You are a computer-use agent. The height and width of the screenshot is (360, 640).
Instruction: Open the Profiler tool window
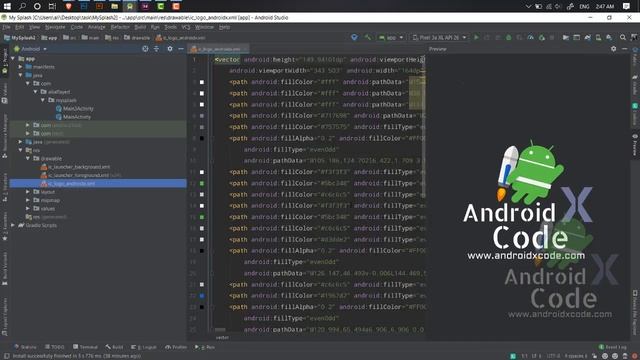176,347
